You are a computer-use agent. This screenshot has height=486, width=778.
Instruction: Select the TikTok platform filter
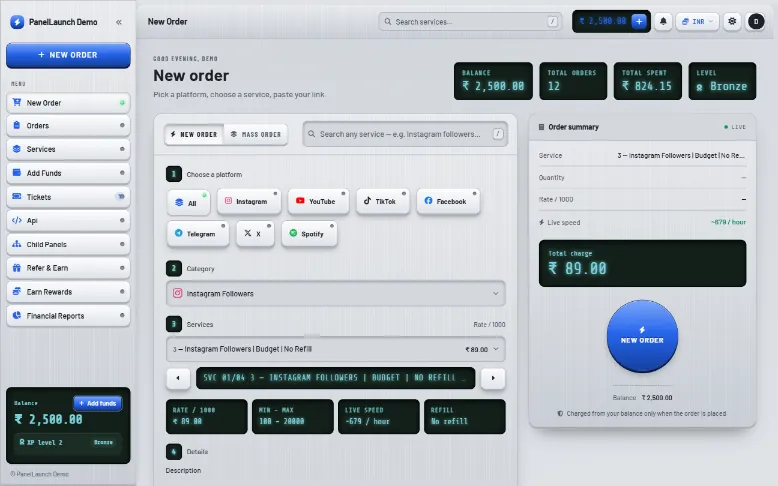click(x=383, y=202)
